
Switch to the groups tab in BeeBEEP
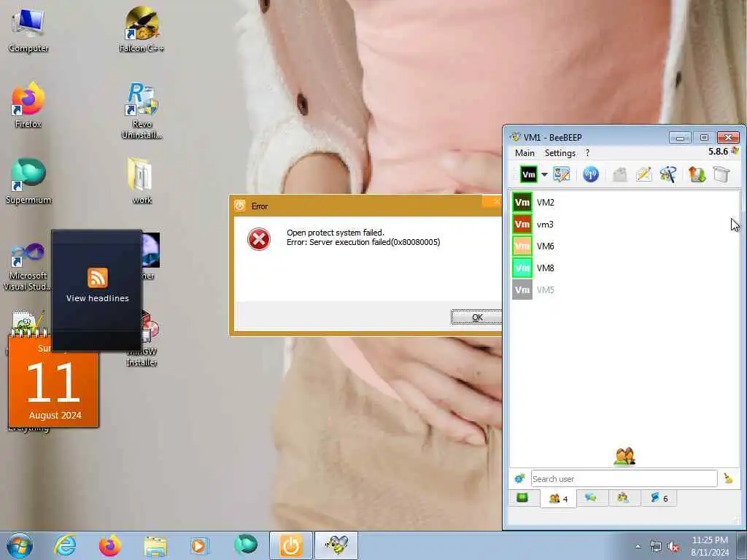coord(623,498)
